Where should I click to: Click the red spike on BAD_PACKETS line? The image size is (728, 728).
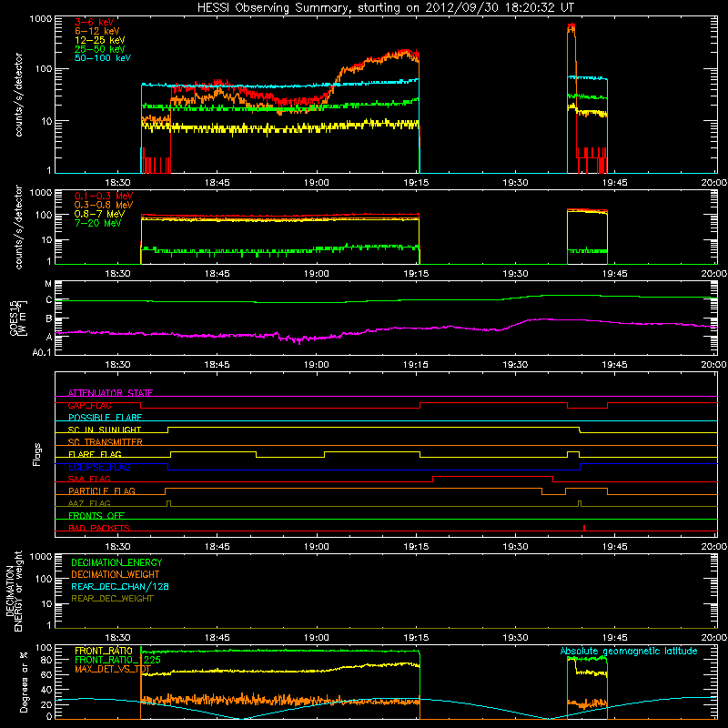click(584, 528)
